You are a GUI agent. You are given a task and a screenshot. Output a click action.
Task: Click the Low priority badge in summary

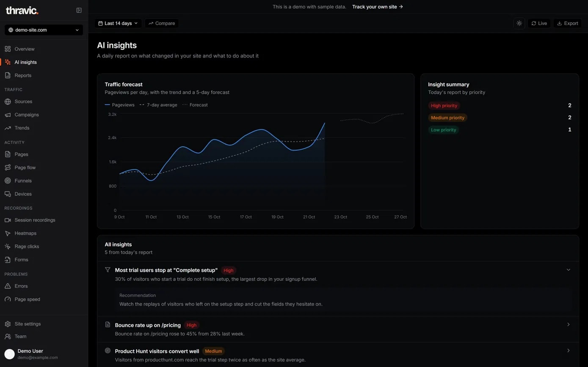pyautogui.click(x=443, y=130)
